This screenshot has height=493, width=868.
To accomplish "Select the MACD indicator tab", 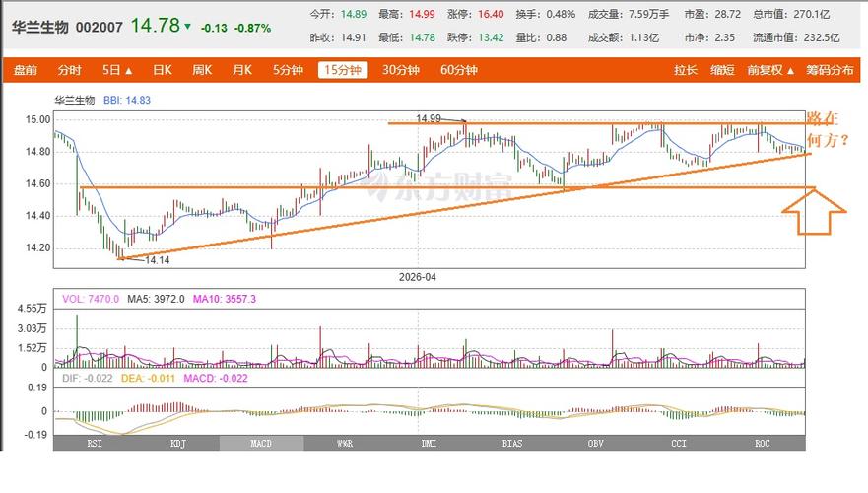I will pyautogui.click(x=261, y=443).
